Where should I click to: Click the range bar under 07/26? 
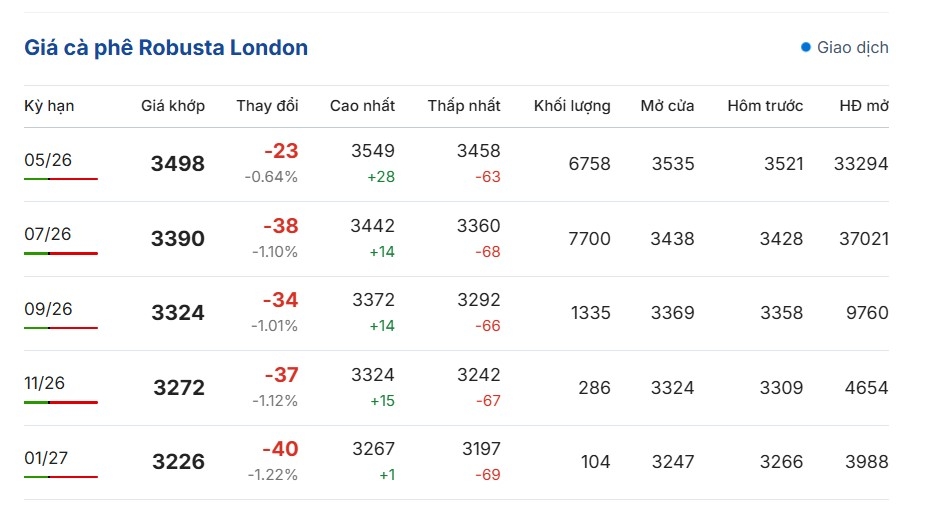(x=61, y=253)
